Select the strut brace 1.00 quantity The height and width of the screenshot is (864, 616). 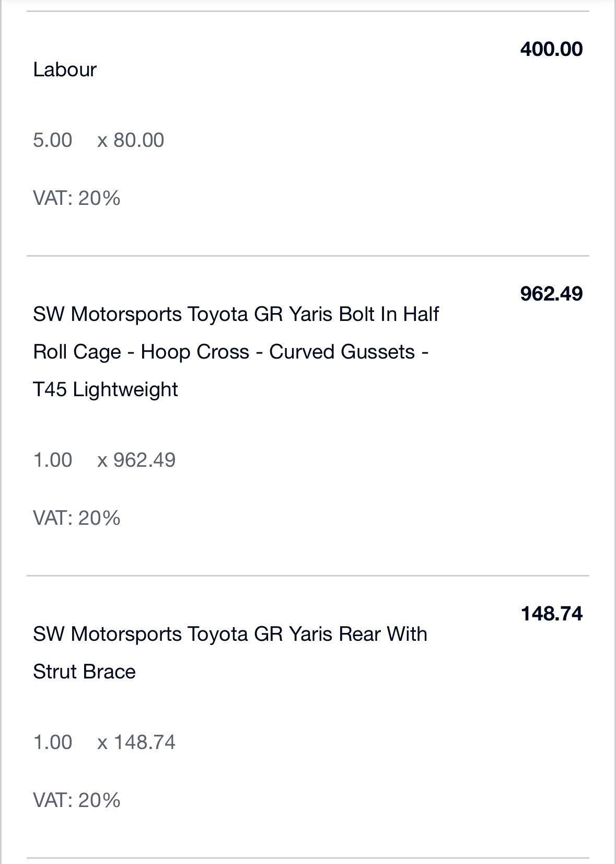53,742
